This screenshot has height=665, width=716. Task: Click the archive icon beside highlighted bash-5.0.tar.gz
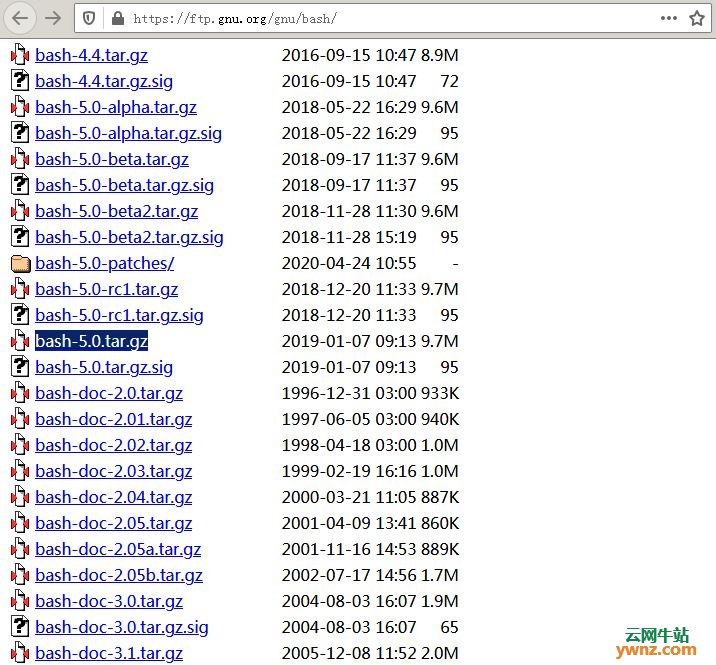click(x=20, y=341)
